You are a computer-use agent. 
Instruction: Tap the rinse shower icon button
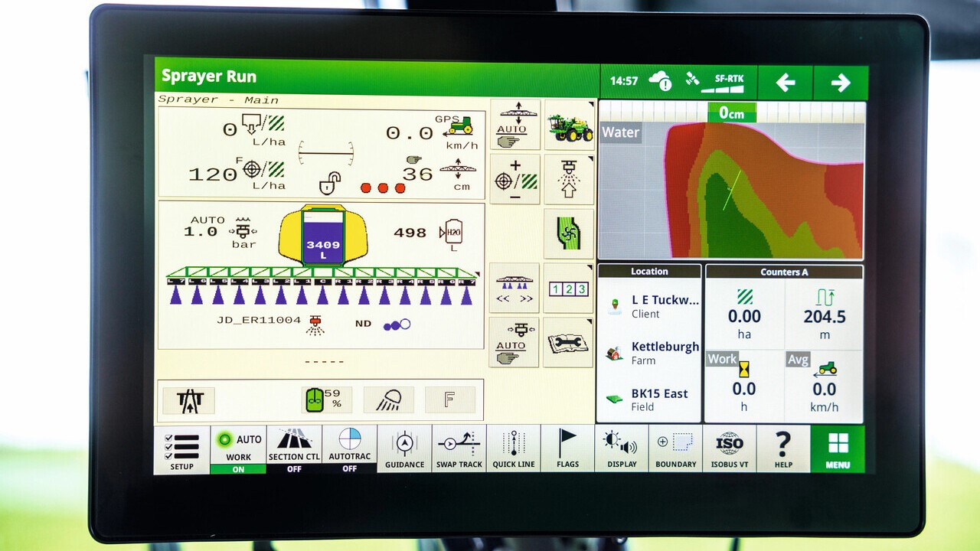pos(389,399)
